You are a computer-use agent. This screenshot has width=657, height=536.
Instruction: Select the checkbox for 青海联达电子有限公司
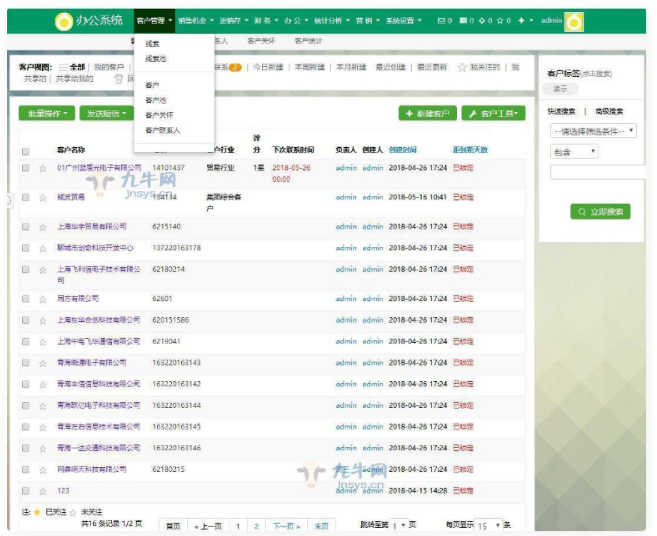point(26,362)
